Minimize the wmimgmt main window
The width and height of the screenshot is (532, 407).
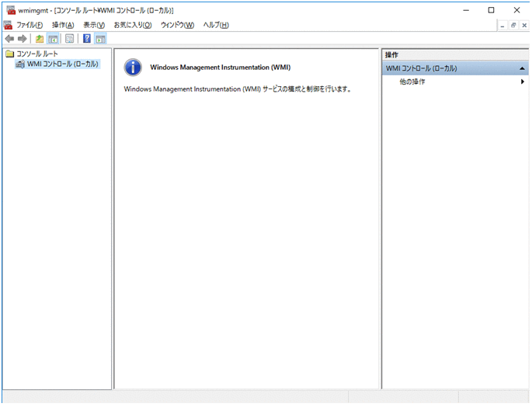466,10
